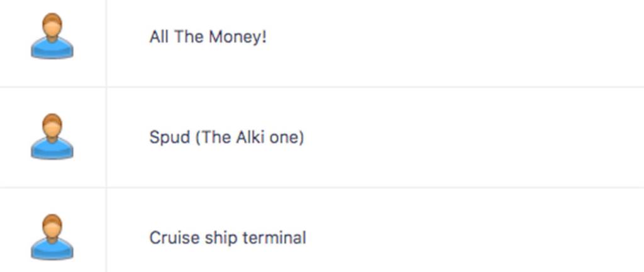This screenshot has height=272, width=644.
Task: Select the user avatar next to Spud
Action: [x=52, y=137]
